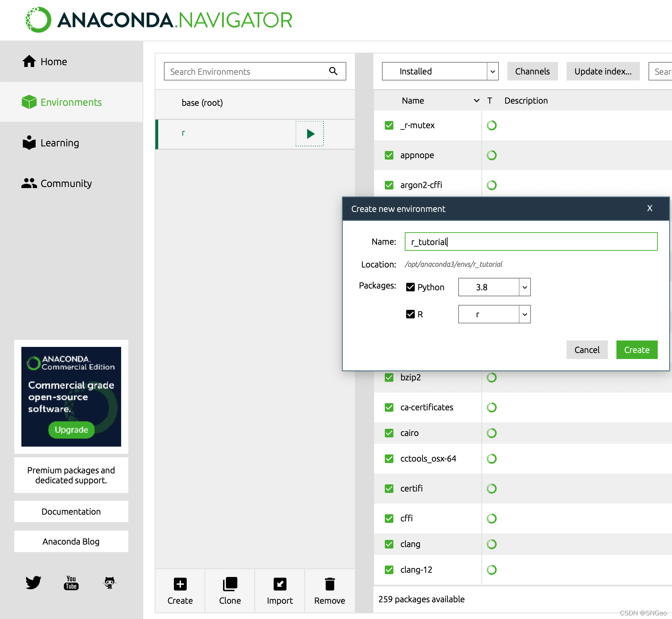The image size is (672, 619).
Task: Click the search magnifier in Search Environments
Action: pos(333,71)
